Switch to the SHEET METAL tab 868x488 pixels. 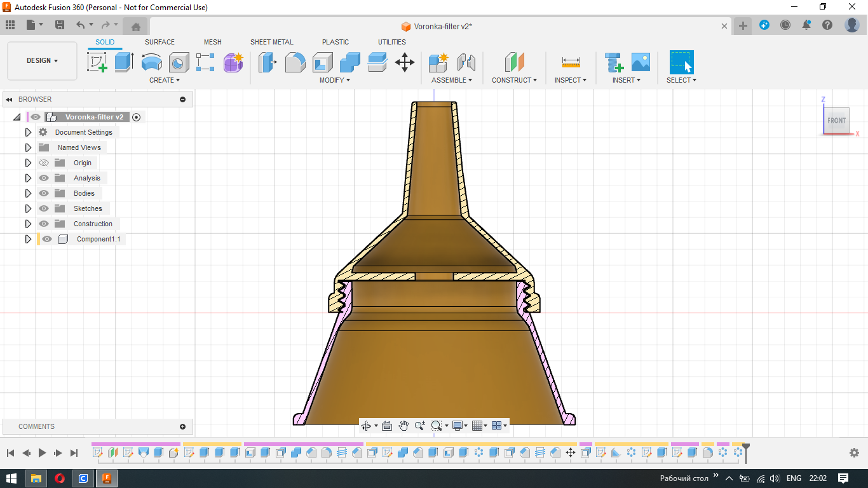pos(271,42)
